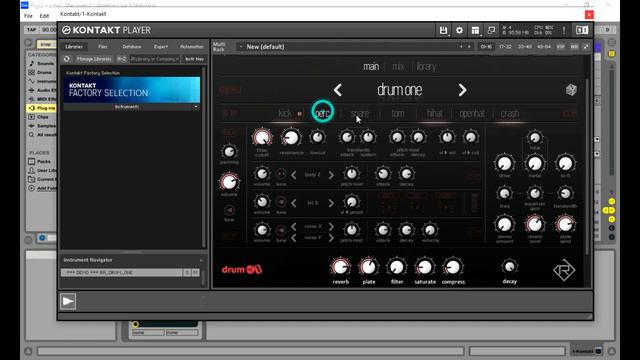The height and width of the screenshot is (360, 640).
Task: Toggle mute M in Instrument Navigator
Action: [196, 272]
